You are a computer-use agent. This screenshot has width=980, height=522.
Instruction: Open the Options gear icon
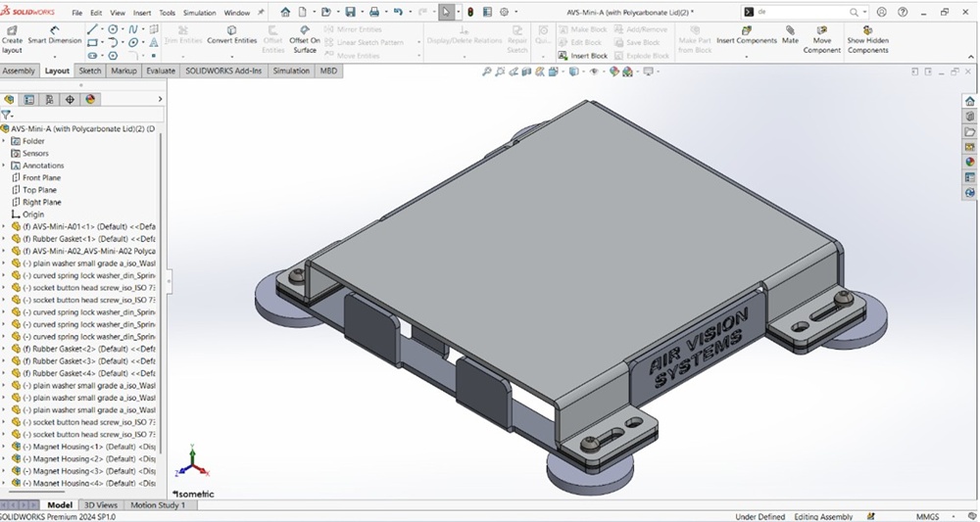click(x=504, y=12)
